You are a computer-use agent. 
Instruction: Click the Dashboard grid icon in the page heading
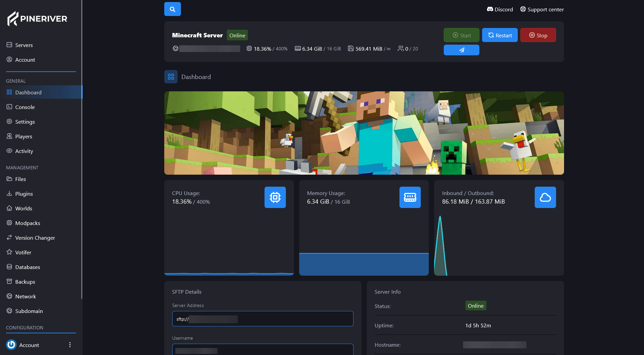click(x=171, y=77)
